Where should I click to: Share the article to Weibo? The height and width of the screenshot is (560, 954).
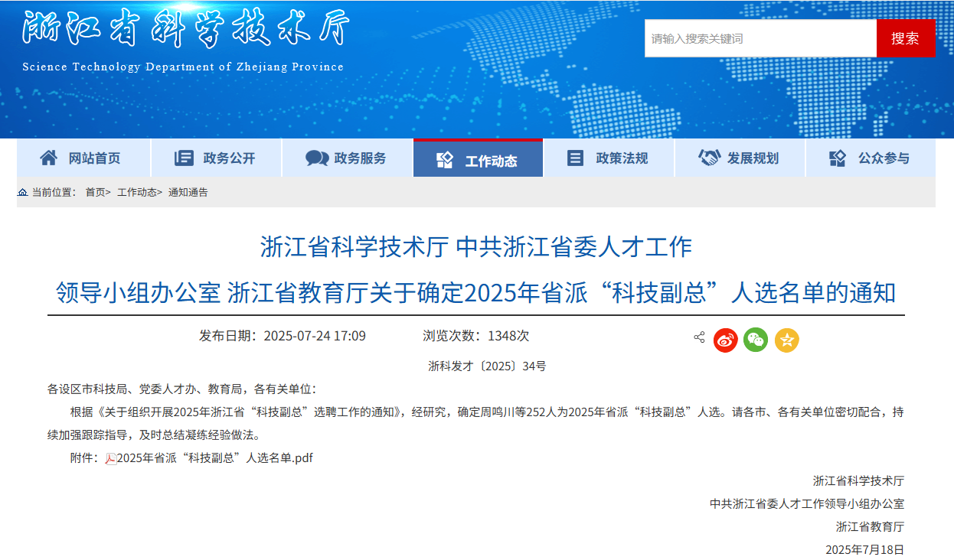click(725, 340)
